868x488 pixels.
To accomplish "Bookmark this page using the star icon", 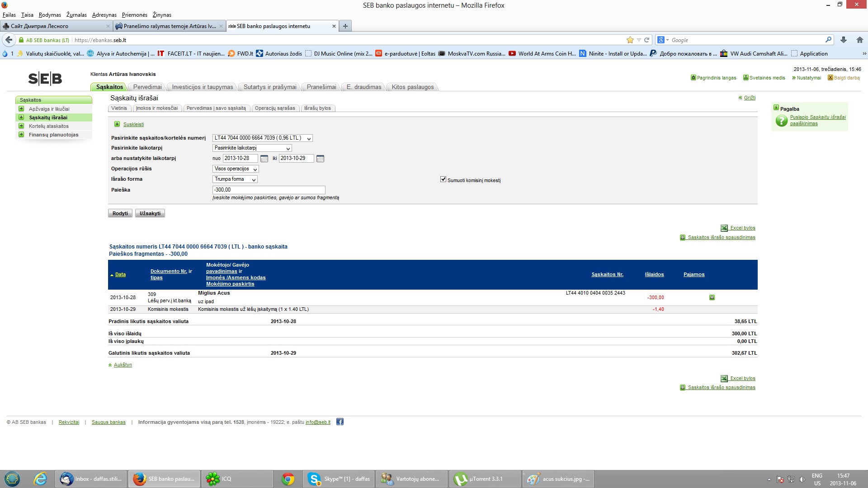I will [x=630, y=40].
